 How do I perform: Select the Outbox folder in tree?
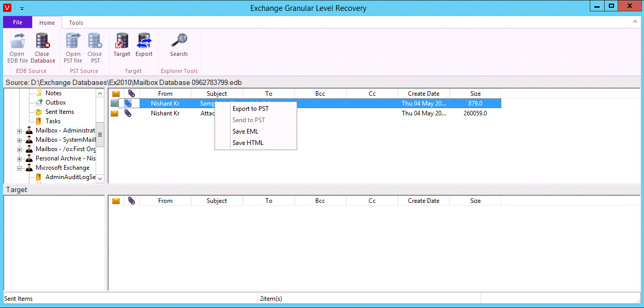point(56,102)
